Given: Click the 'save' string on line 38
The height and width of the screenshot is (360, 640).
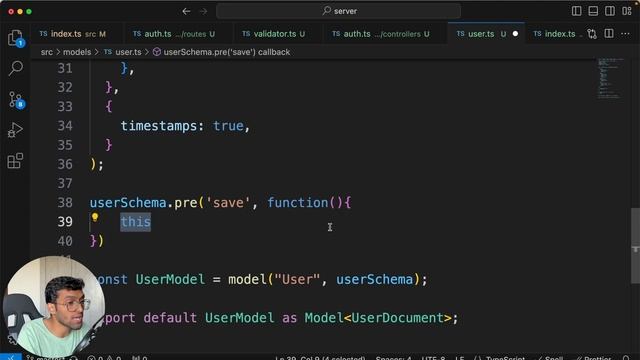Looking at the screenshot, I should tap(228, 202).
